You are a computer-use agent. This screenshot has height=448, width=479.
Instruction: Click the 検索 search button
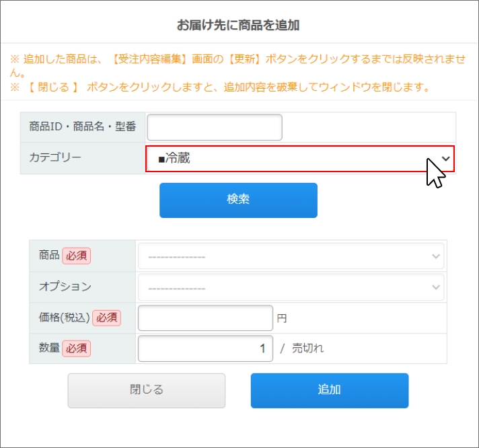click(238, 200)
